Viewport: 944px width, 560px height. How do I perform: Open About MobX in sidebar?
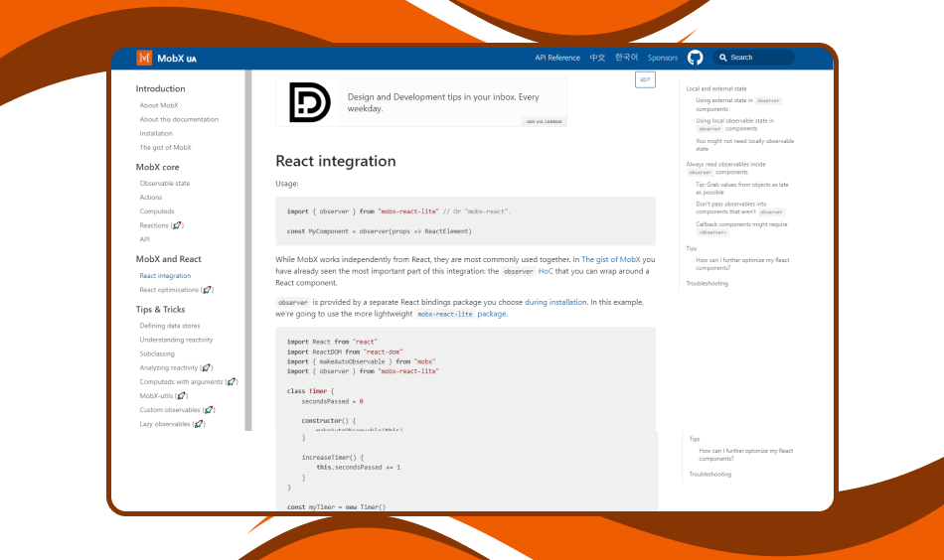tap(159, 105)
